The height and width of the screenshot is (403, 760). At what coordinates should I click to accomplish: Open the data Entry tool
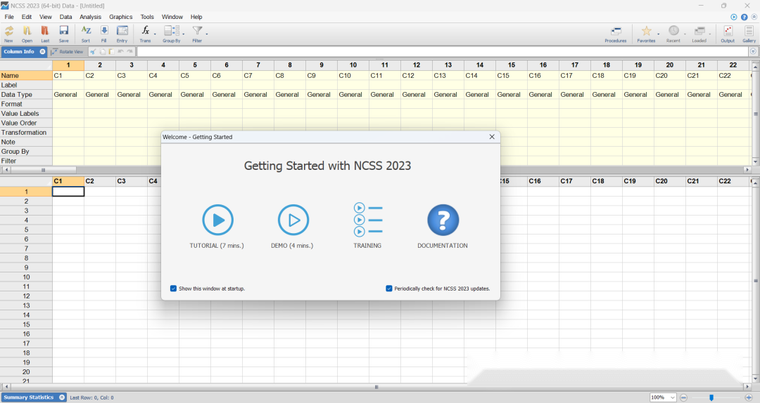tap(122, 32)
